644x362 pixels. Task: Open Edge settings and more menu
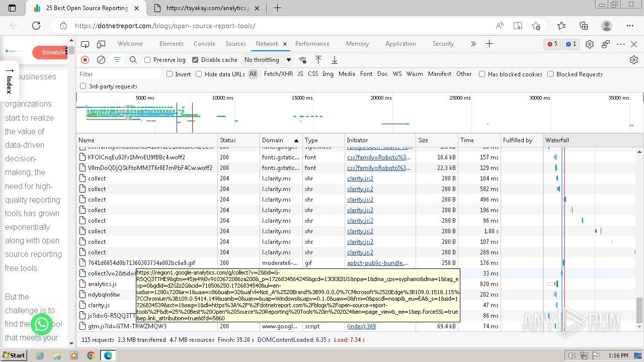click(x=630, y=26)
